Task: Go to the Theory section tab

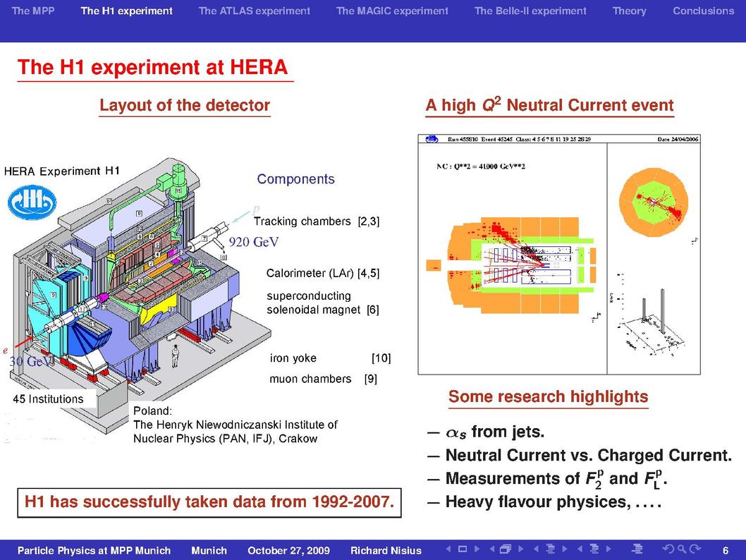Action: [x=629, y=11]
